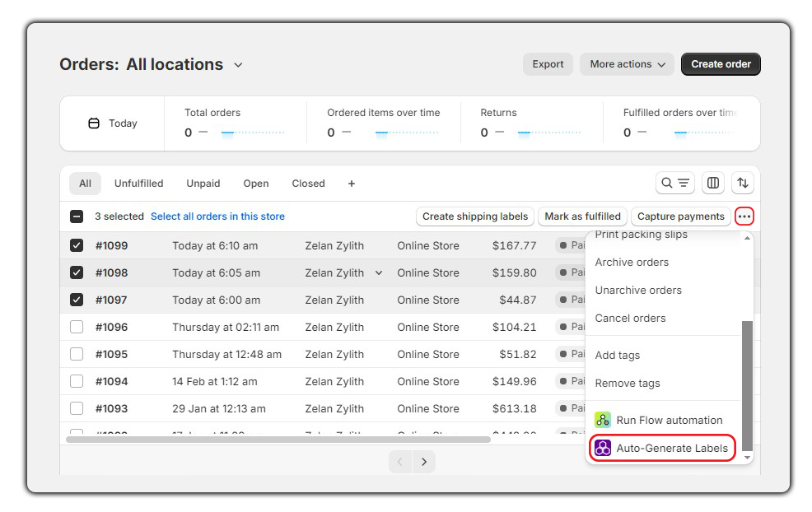
Task: Click Capture payments button
Action: pyautogui.click(x=680, y=216)
